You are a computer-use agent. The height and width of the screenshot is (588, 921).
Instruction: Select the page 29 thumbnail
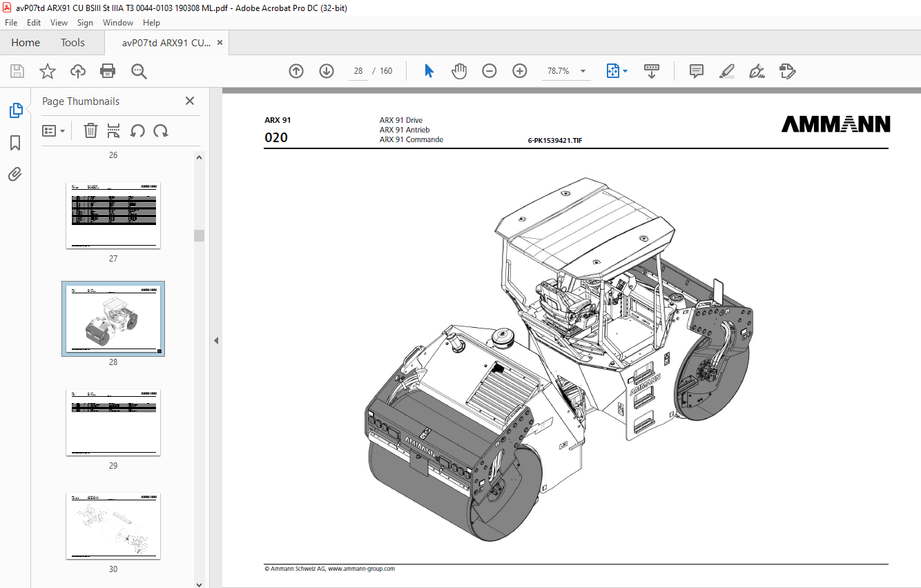pos(113,422)
